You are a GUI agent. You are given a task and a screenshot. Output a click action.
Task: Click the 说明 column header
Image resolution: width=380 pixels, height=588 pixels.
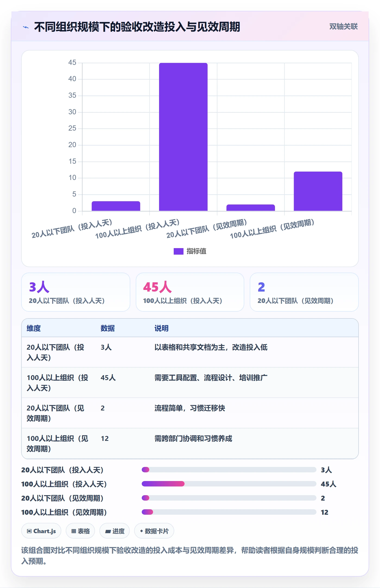tap(161, 328)
